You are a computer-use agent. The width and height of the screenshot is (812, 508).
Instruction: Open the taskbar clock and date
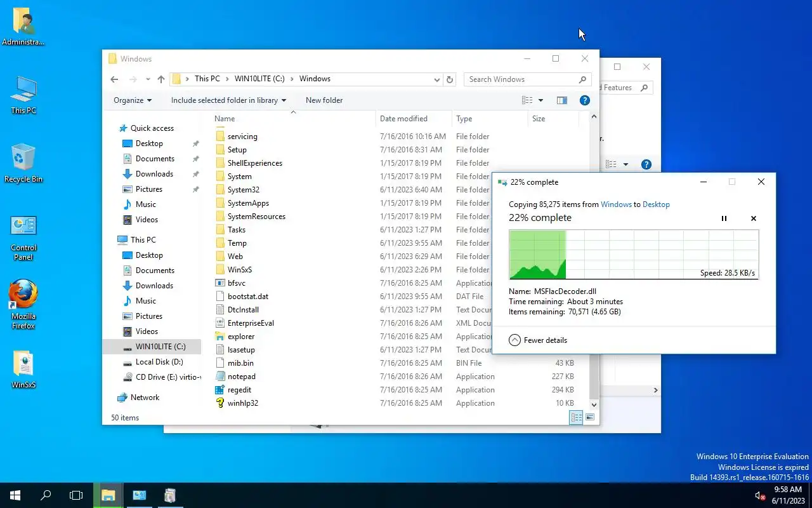pyautogui.click(x=787, y=495)
